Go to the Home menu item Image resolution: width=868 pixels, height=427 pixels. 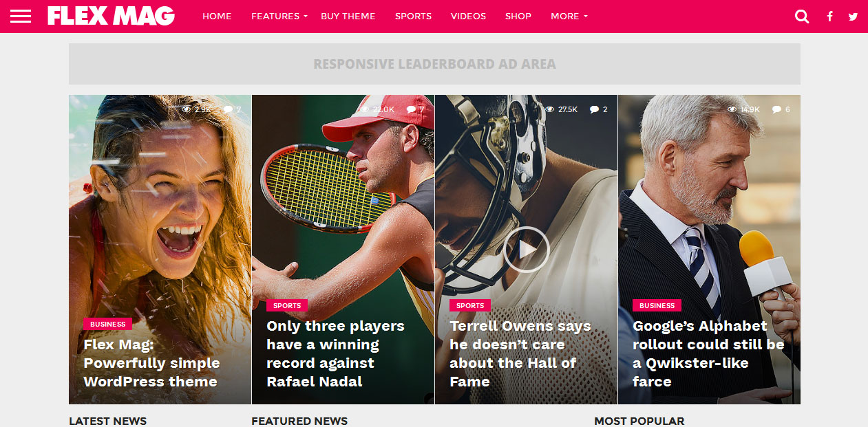click(217, 16)
